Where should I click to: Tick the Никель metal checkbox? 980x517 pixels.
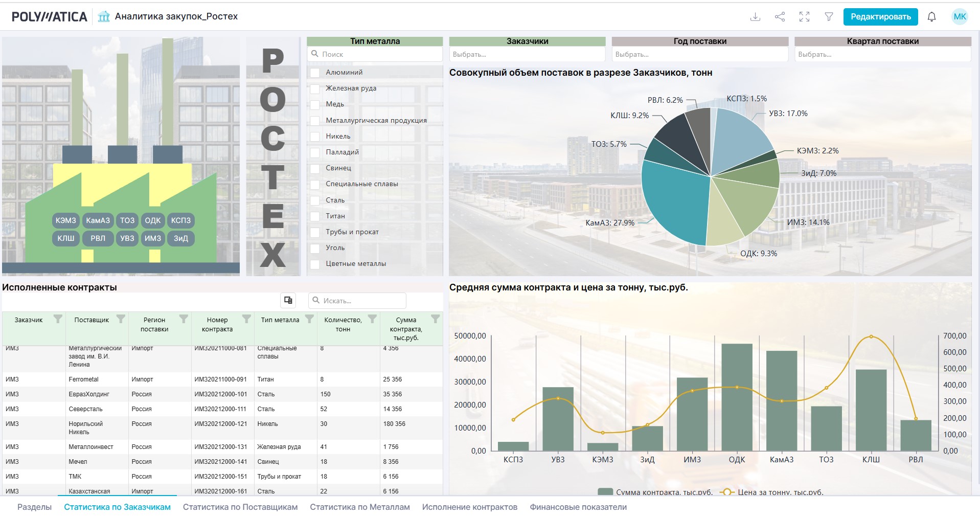[x=315, y=137]
